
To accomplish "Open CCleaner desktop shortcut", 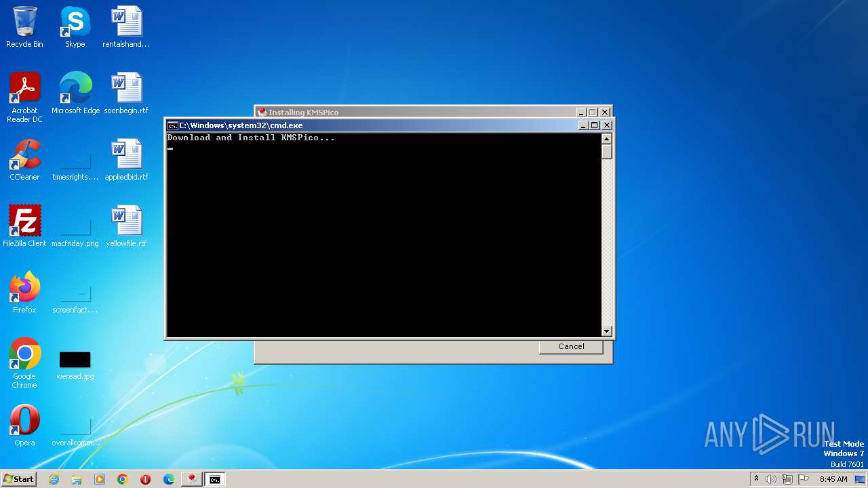I will 24,160.
